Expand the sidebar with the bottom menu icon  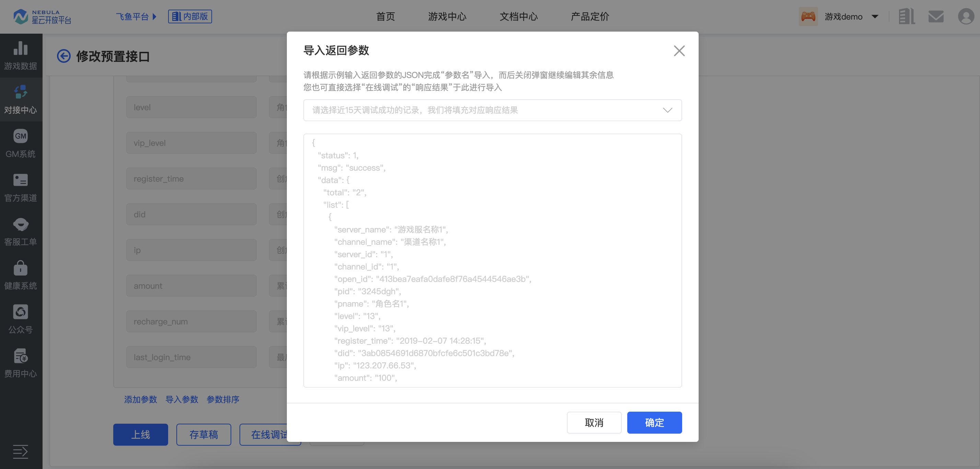21,451
